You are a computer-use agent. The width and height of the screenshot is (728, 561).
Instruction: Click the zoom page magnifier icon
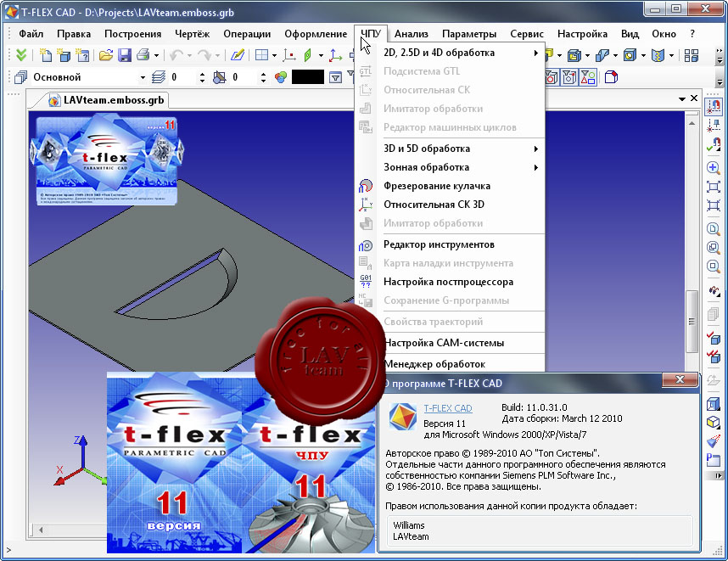pos(713,228)
